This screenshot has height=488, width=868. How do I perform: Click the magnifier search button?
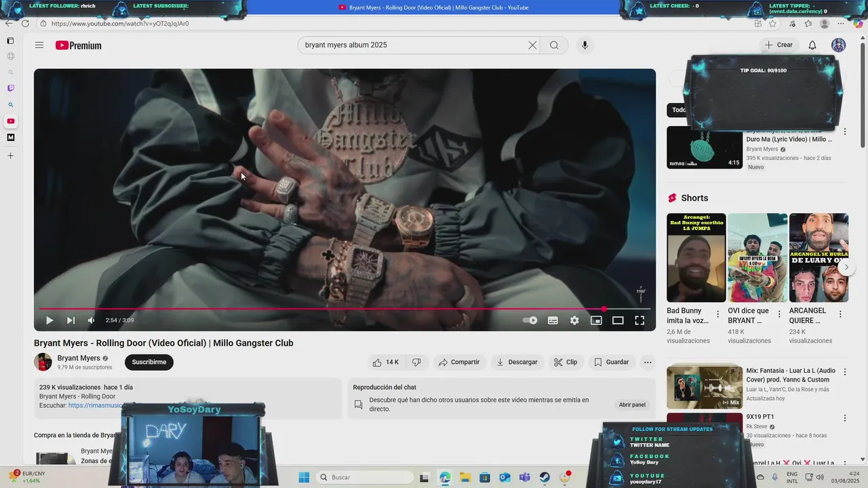pos(554,45)
